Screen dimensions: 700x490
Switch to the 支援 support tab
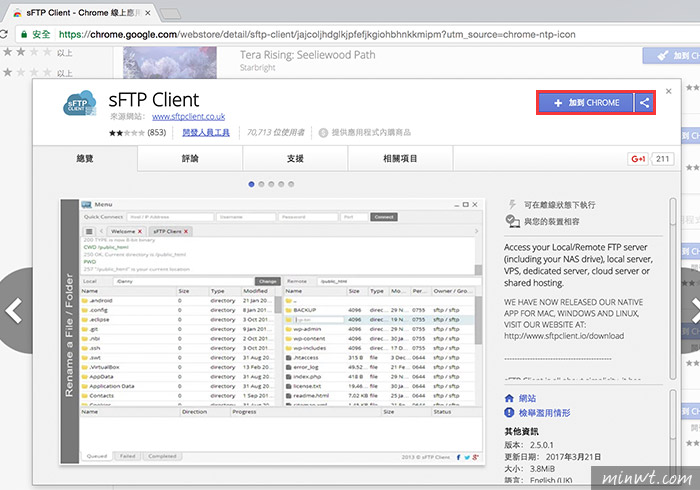coord(295,158)
